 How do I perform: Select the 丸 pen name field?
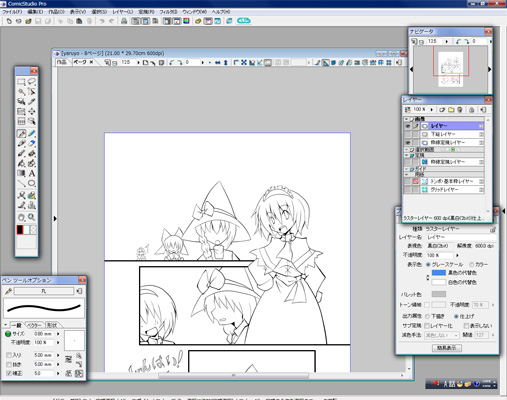click(x=44, y=291)
